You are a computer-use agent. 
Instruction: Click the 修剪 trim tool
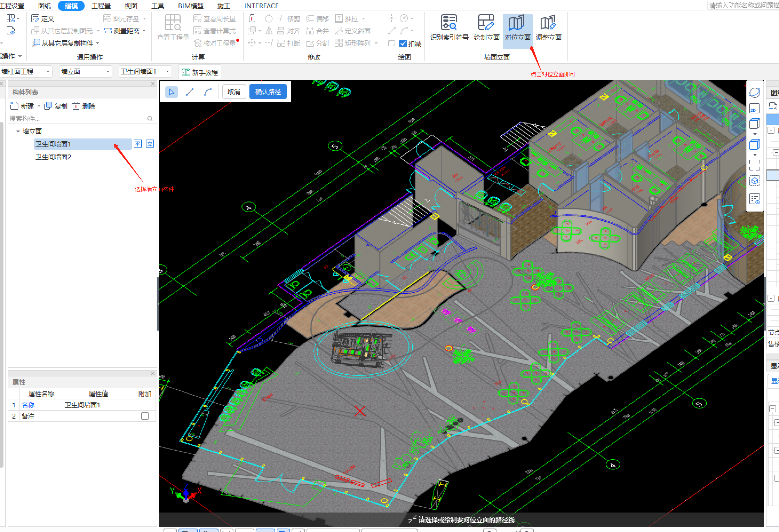point(289,18)
